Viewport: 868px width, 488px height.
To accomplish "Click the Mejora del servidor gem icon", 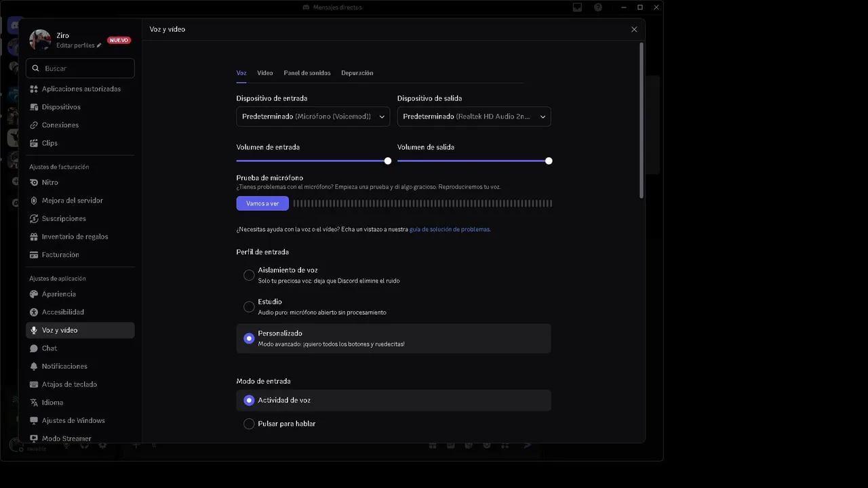I will [35, 201].
